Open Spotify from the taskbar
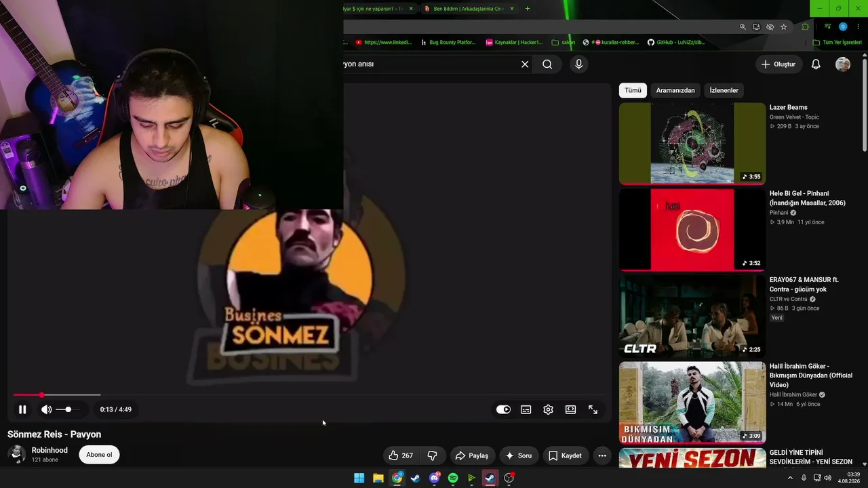 [453, 478]
